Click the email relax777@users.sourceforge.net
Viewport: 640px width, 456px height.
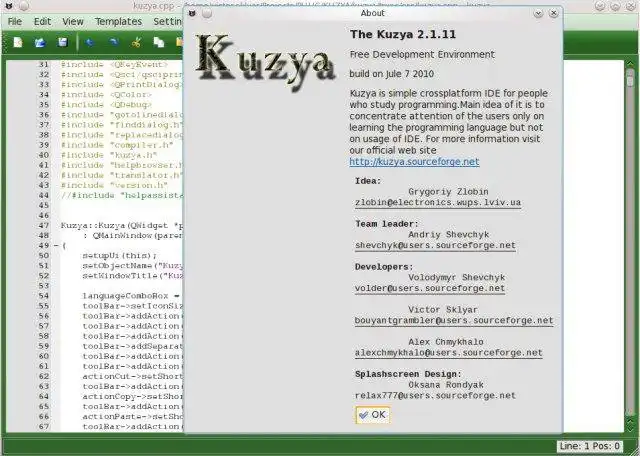pos(435,396)
